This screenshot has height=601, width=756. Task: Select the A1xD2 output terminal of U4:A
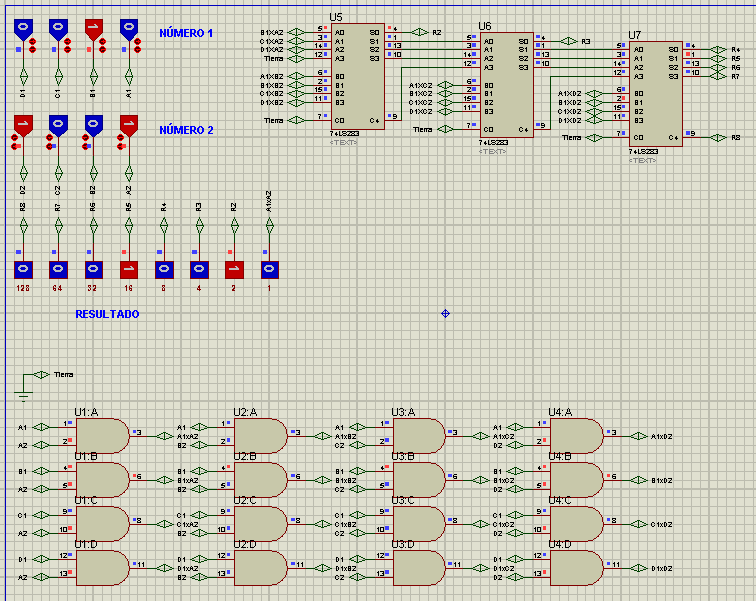click(x=639, y=436)
